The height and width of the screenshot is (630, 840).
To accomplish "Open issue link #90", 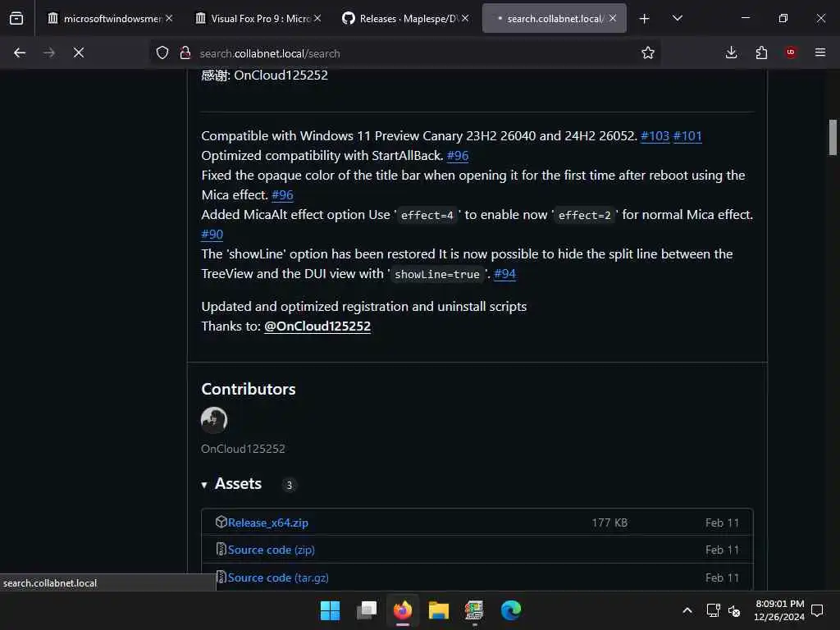I will (212, 234).
